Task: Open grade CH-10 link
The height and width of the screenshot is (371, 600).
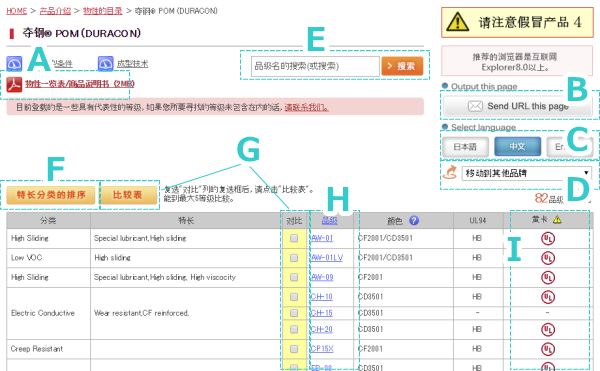Action: pyautogui.click(x=321, y=297)
